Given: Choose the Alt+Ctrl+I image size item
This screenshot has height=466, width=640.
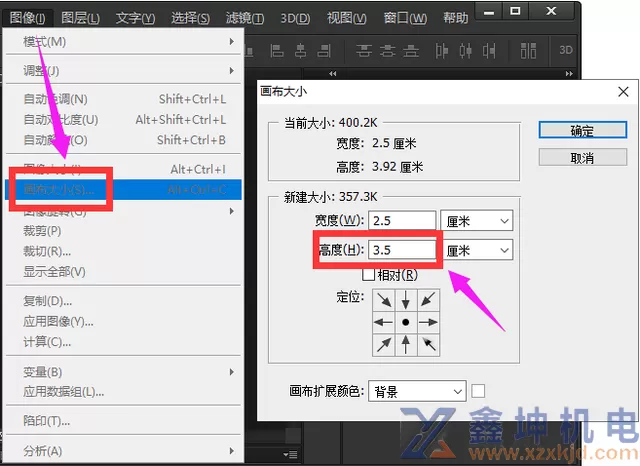Looking at the screenshot, I should 123,169.
